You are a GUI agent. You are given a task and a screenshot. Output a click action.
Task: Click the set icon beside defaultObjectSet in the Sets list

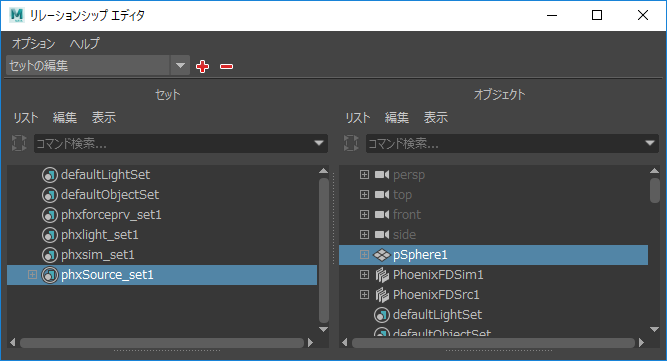(50, 195)
